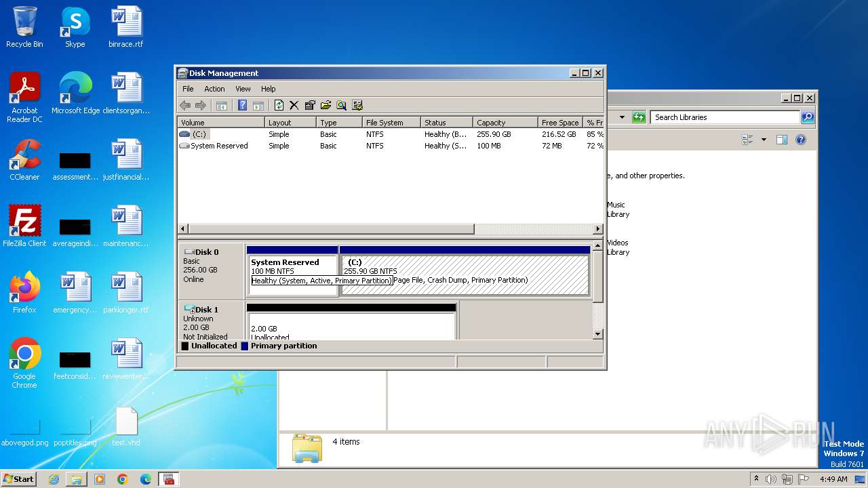
Task: Select the (C:) partition block on Disk 0
Action: [x=465, y=271]
